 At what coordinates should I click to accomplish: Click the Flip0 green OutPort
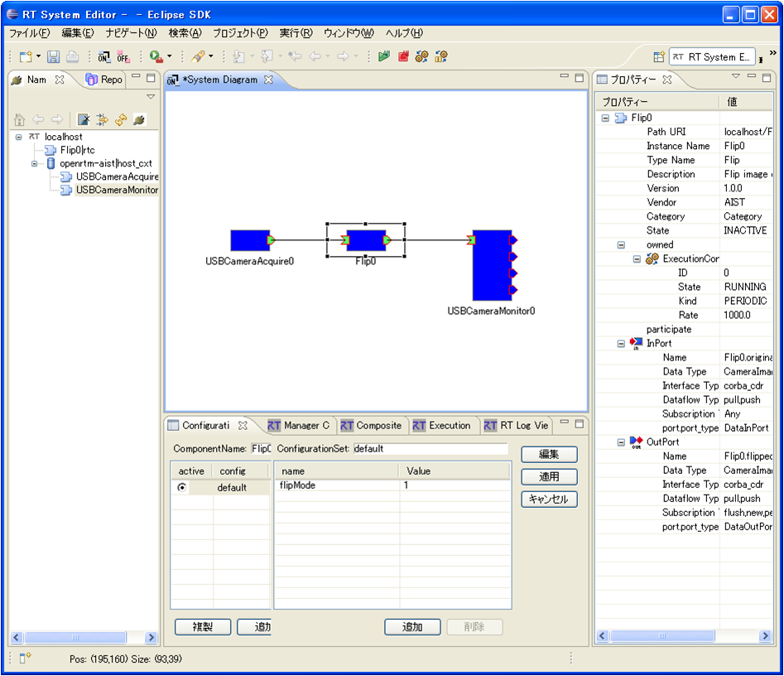click(387, 240)
